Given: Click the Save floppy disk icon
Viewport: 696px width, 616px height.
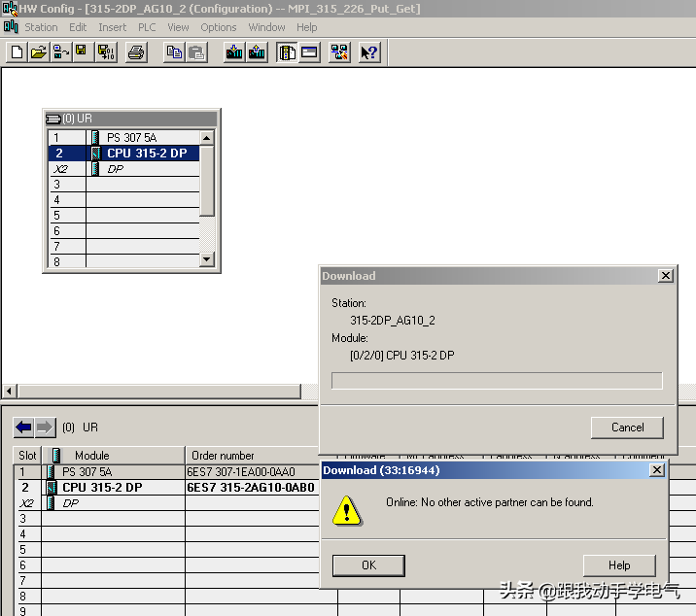Looking at the screenshot, I should point(82,52).
